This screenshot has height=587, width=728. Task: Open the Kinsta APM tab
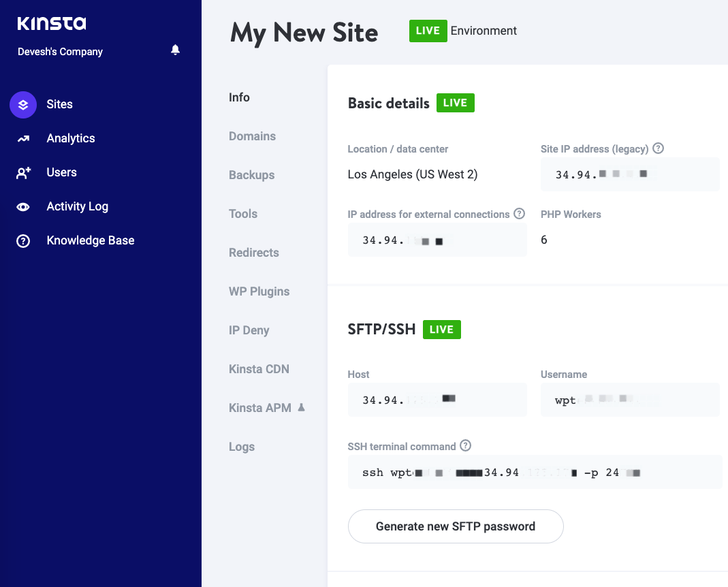(x=260, y=408)
